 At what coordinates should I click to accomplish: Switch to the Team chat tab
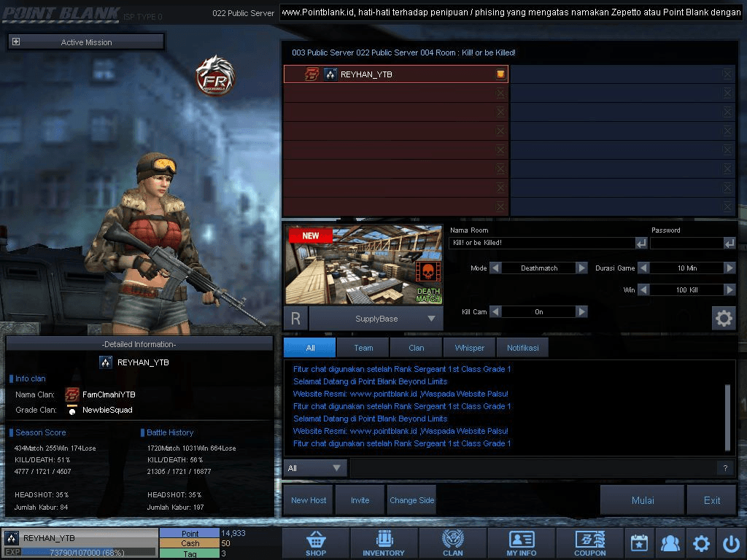363,348
